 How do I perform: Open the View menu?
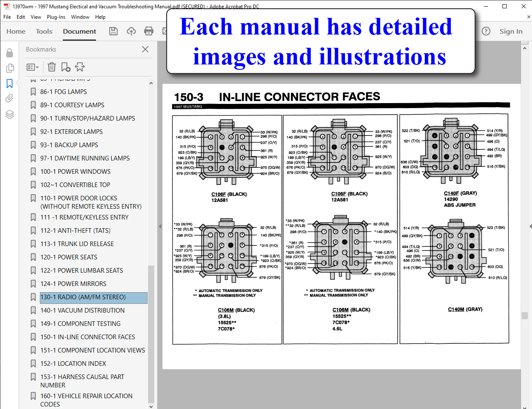click(x=36, y=17)
